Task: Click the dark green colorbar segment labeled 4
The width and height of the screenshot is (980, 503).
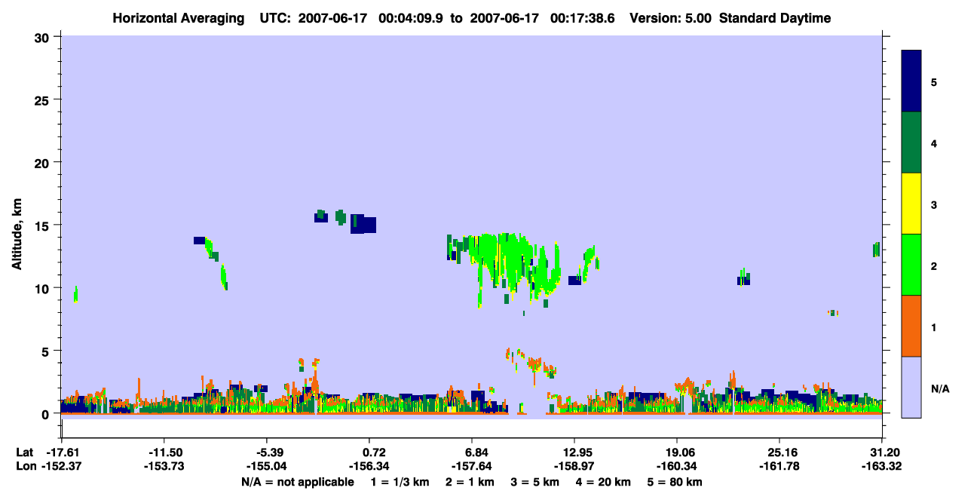Action: 911,143
